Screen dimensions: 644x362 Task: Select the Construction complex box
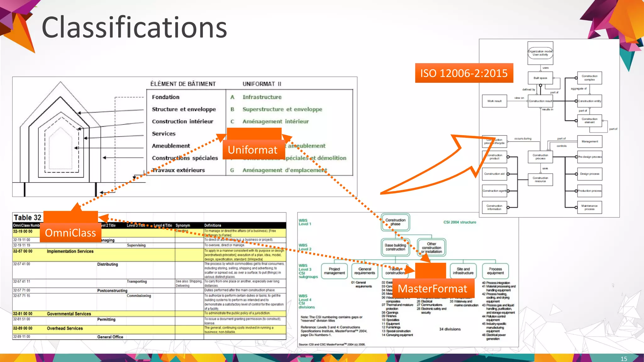click(590, 78)
